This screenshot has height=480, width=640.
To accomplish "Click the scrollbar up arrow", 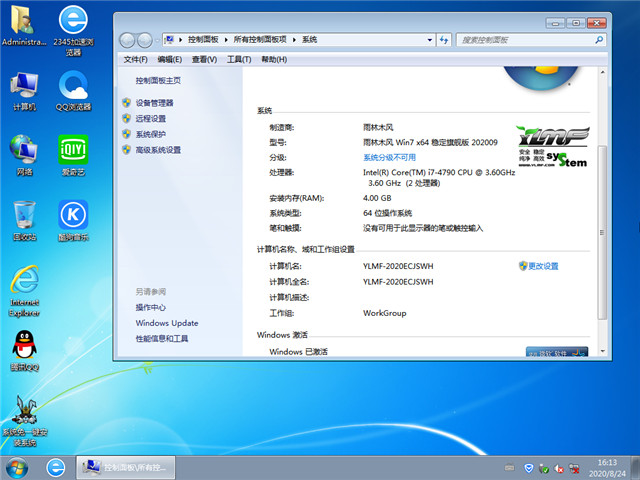I will click(x=602, y=72).
